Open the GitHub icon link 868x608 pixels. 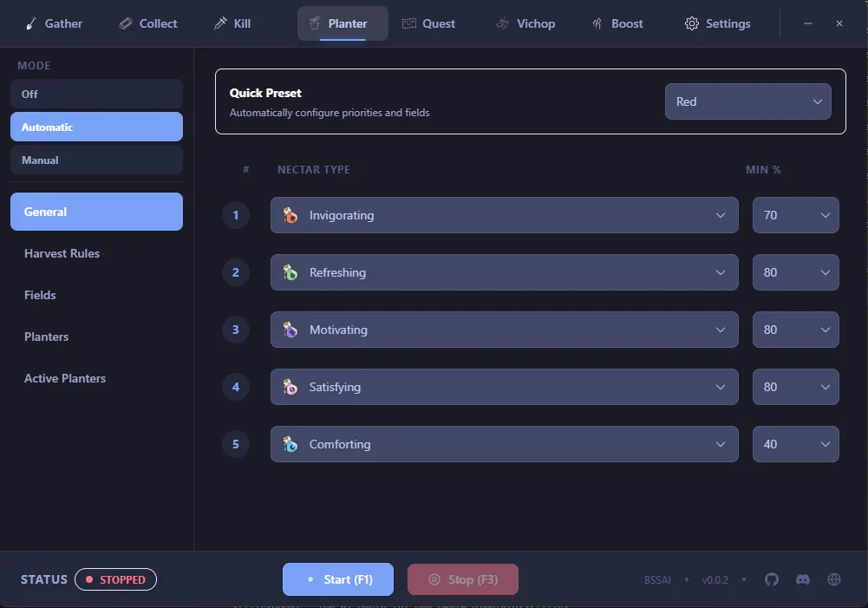pos(772,579)
